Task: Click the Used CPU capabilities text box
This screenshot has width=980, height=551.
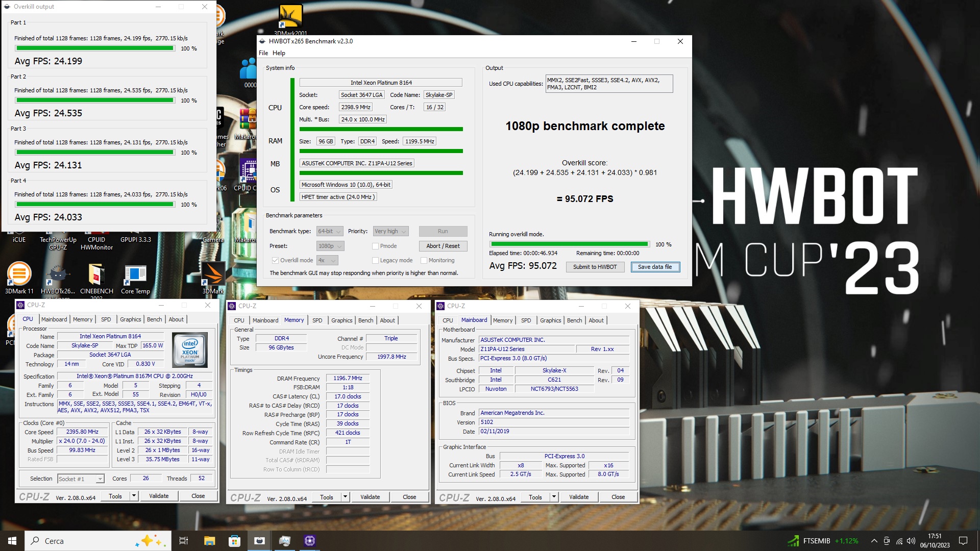Action: tap(609, 84)
